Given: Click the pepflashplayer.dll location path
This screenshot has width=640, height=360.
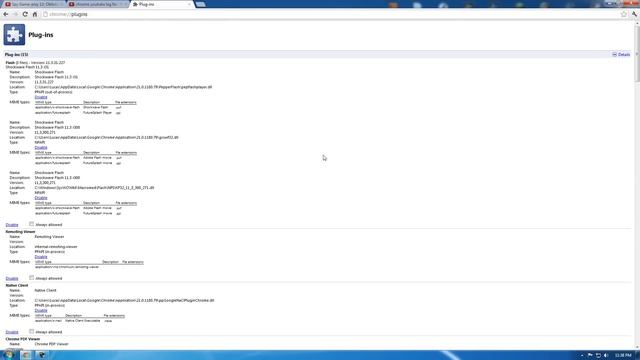Looking at the screenshot, I should (123, 87).
